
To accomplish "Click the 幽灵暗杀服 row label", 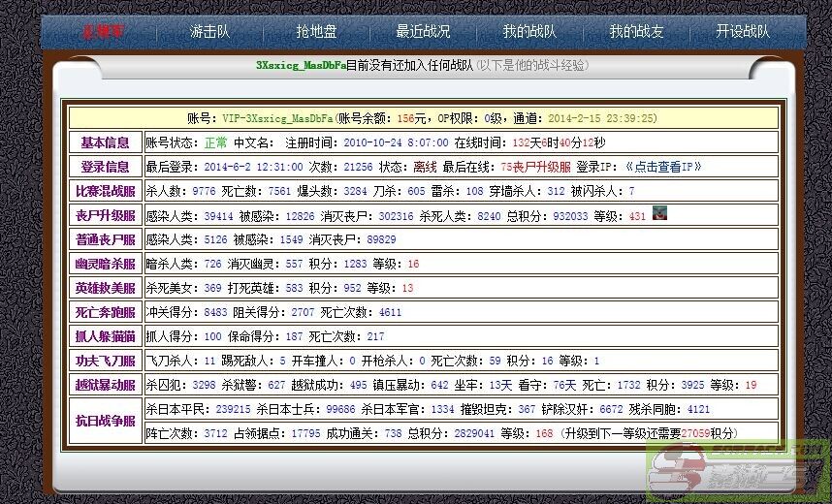I will click(x=105, y=264).
